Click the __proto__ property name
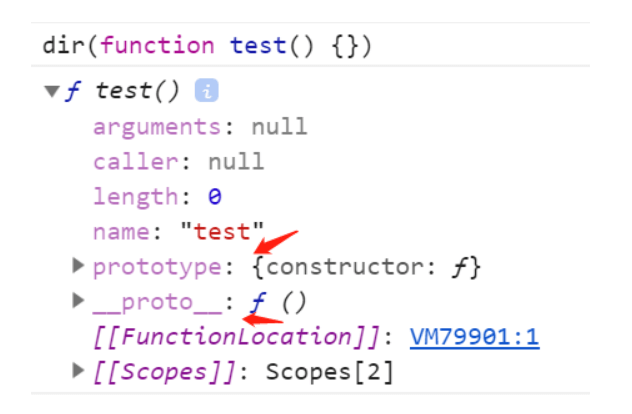 (157, 303)
